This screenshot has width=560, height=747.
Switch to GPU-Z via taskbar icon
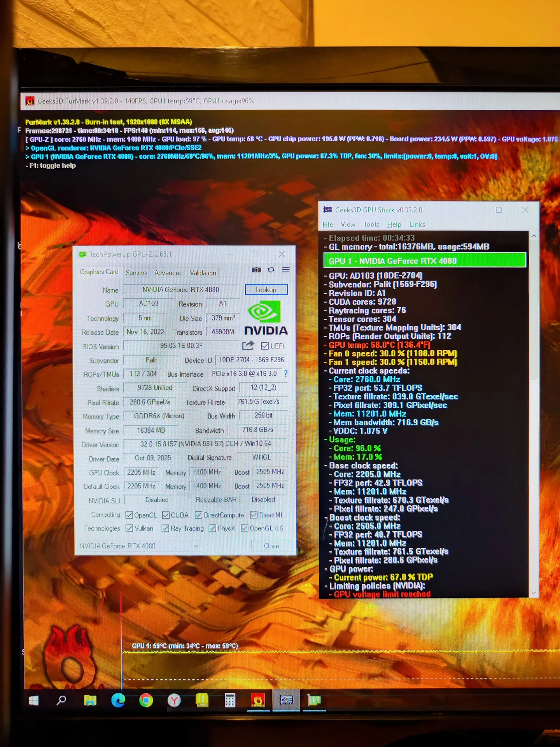pos(314,700)
